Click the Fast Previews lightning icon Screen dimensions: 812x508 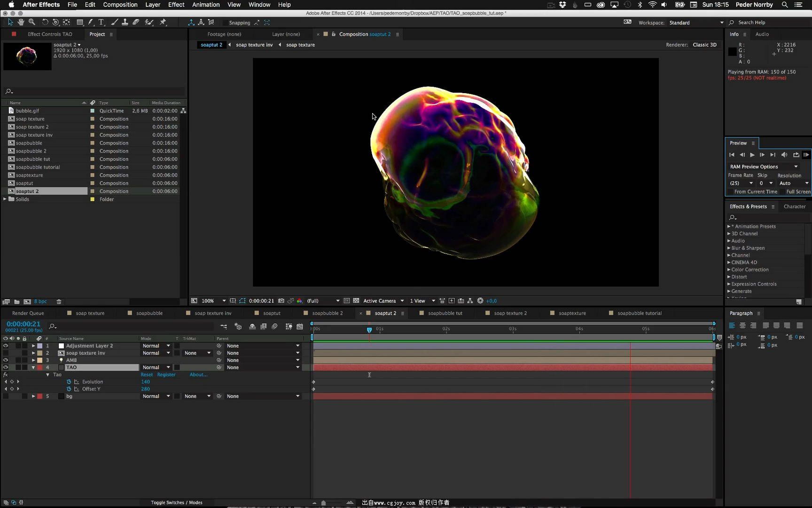coord(452,301)
